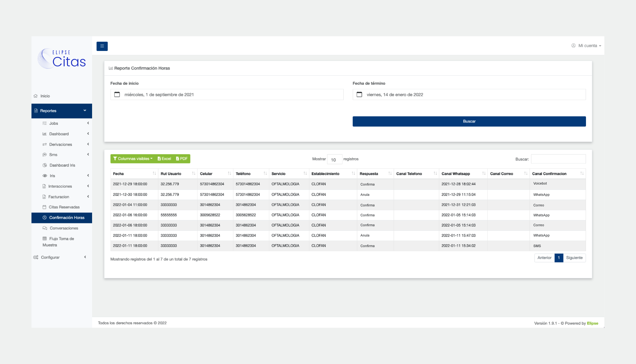Click the Sms chat bubble icon
The width and height of the screenshot is (636, 364).
pyautogui.click(x=45, y=155)
